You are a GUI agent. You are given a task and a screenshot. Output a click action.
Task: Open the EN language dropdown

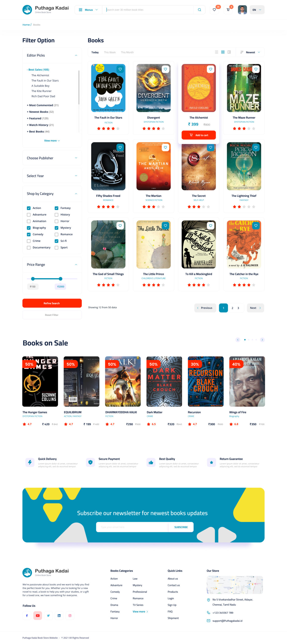[257, 10]
